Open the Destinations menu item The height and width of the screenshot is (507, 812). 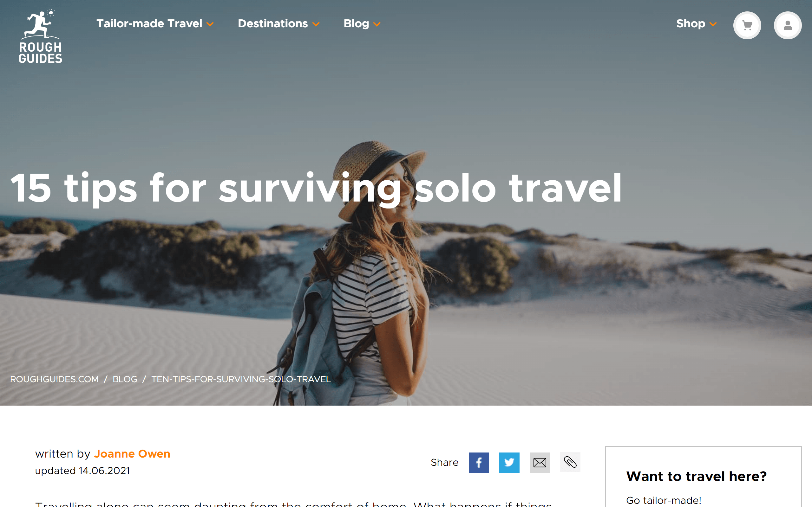[273, 23]
